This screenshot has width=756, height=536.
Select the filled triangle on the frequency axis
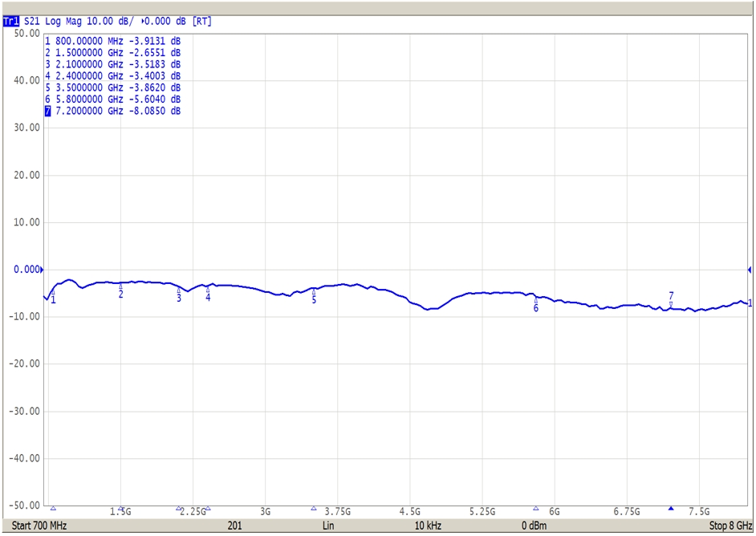(x=671, y=509)
